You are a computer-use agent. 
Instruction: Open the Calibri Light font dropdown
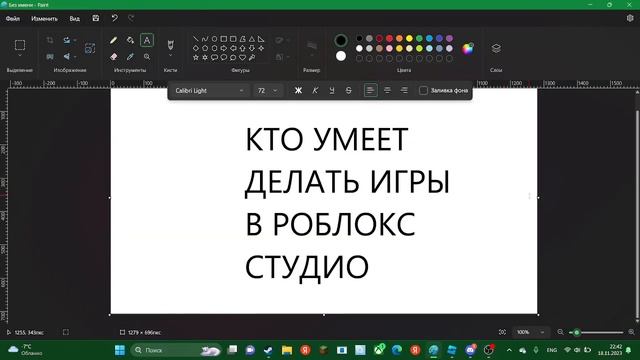210,90
